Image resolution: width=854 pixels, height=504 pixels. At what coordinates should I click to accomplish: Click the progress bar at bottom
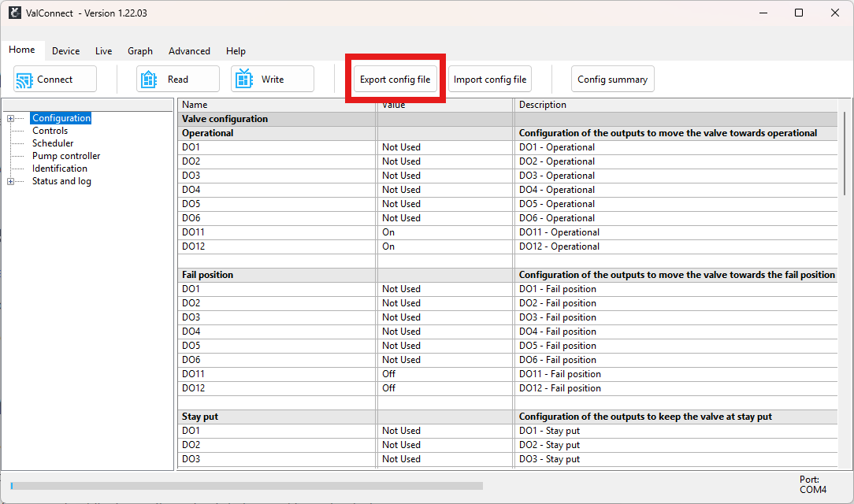pyautogui.click(x=247, y=486)
